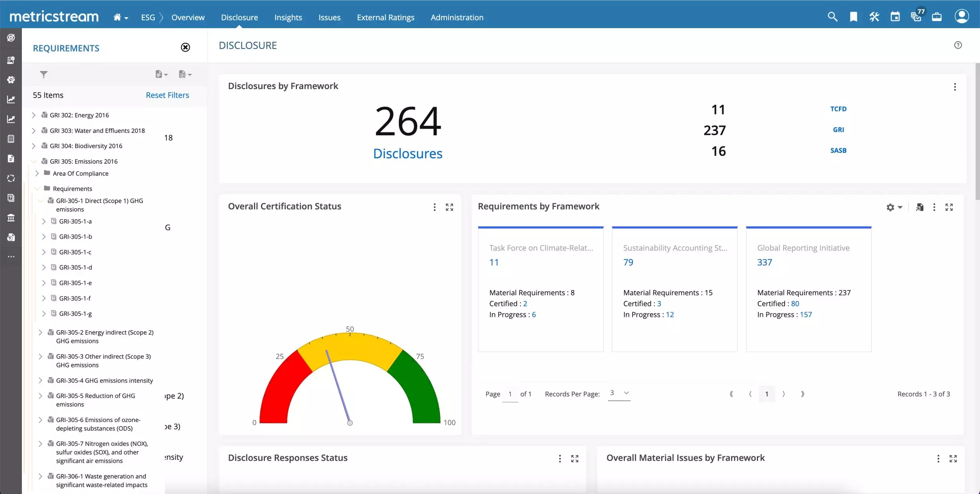
Task: Go to last page double arrow
Action: pos(802,394)
